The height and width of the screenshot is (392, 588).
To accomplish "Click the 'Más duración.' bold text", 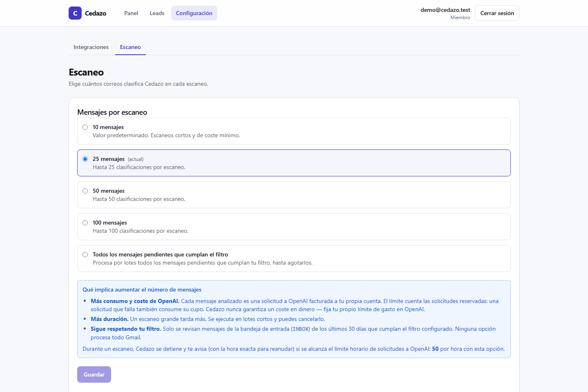I will [x=109, y=319].
